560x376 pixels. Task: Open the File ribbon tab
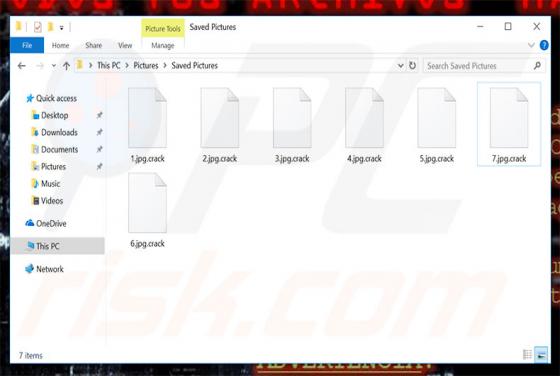pos(27,45)
